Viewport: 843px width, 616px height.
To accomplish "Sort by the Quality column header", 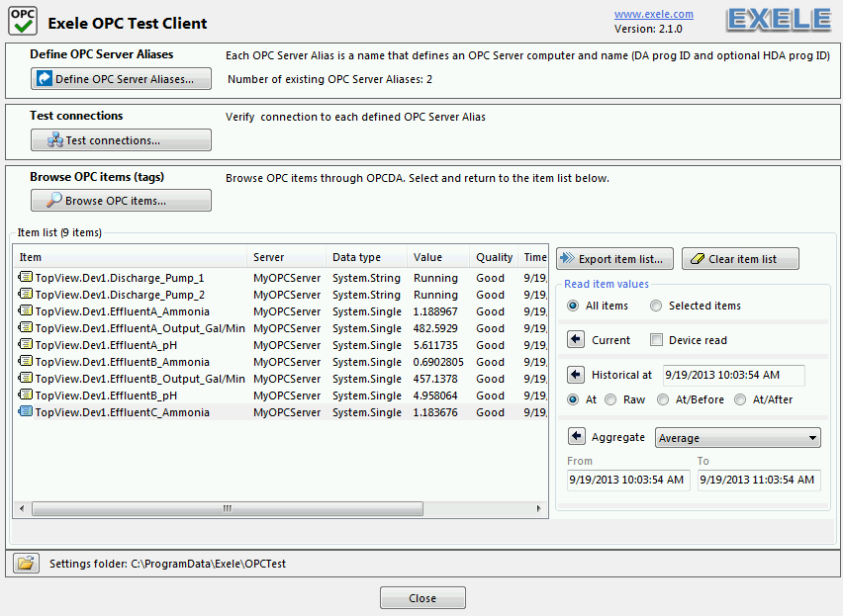I will click(x=494, y=257).
